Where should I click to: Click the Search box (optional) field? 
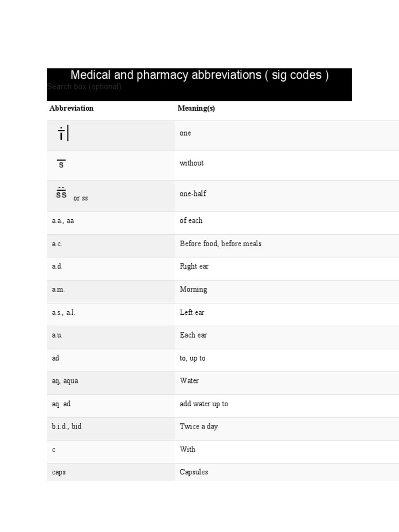(84, 87)
